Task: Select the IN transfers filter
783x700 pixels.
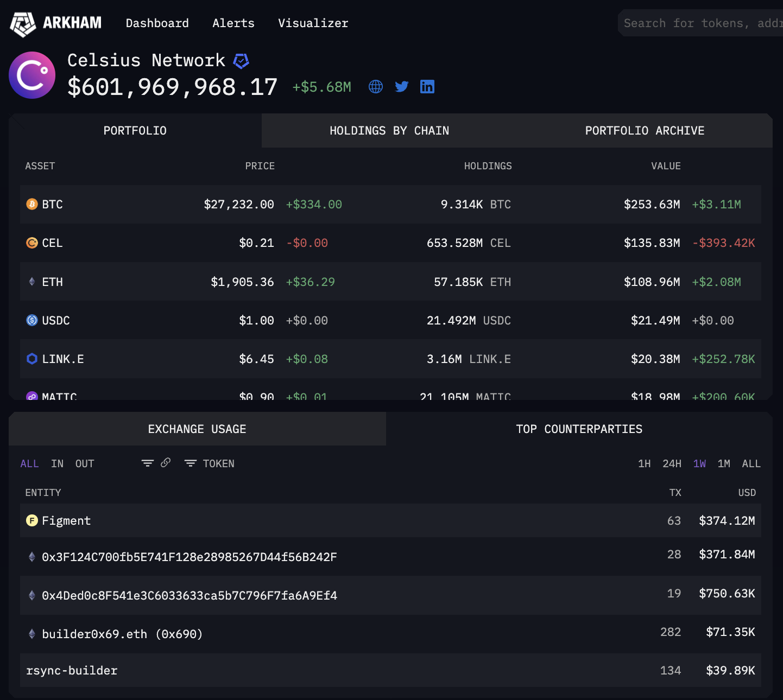Action: click(x=56, y=463)
